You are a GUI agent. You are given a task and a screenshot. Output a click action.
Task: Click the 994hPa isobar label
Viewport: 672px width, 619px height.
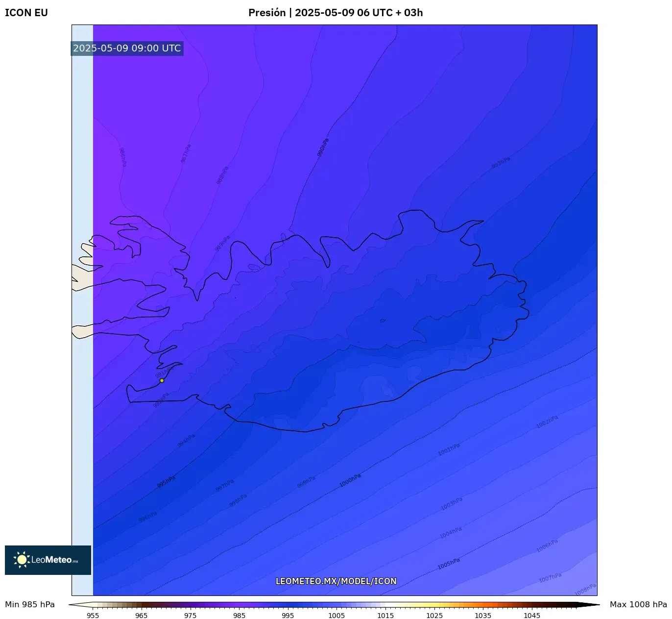click(x=186, y=441)
